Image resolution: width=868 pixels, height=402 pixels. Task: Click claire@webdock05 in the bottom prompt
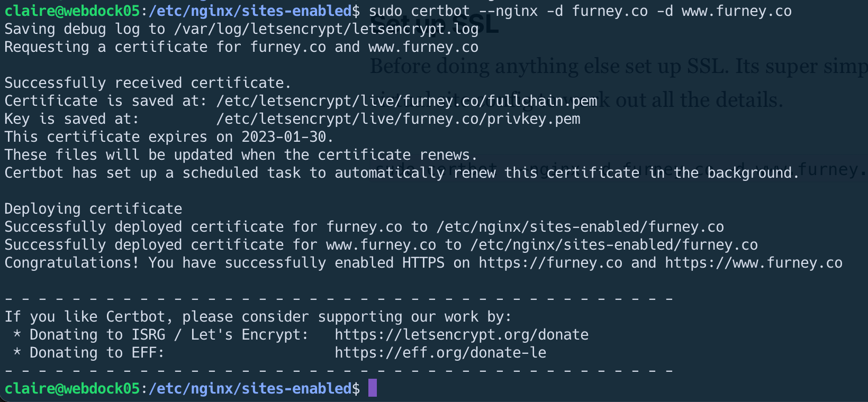pyautogui.click(x=72, y=389)
